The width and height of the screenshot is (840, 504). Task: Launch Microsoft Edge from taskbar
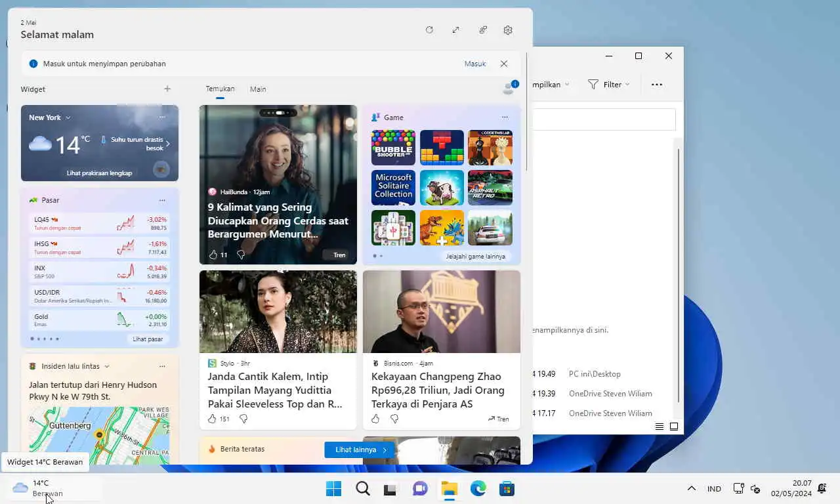point(478,488)
